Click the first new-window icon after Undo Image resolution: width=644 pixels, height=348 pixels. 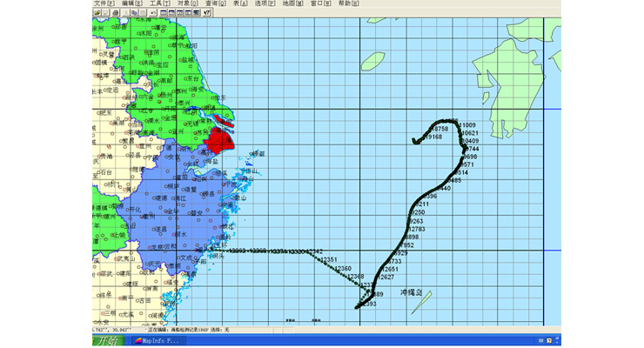[164, 13]
